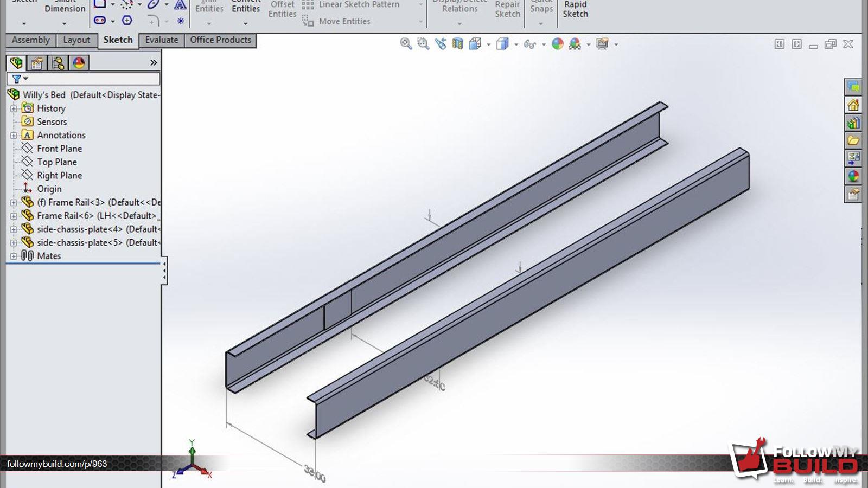The height and width of the screenshot is (488, 868).
Task: Click the Section View icon
Action: 458,44
